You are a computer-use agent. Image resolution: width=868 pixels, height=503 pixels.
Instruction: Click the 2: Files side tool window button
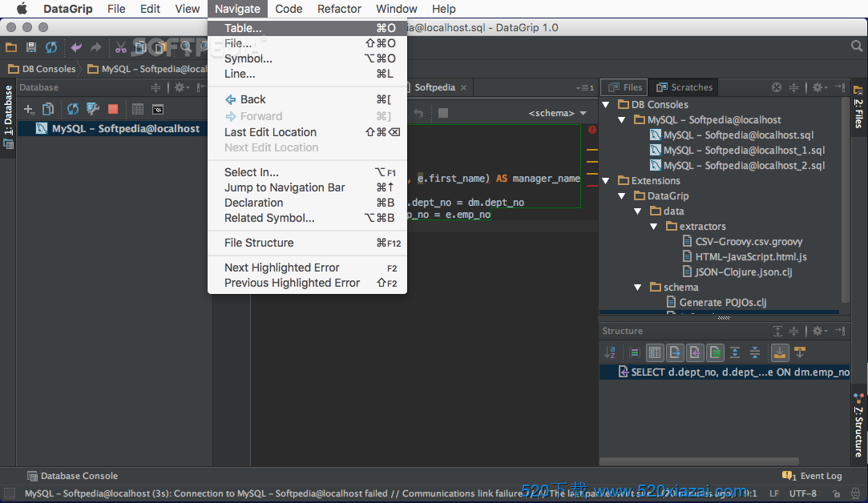coord(858,107)
